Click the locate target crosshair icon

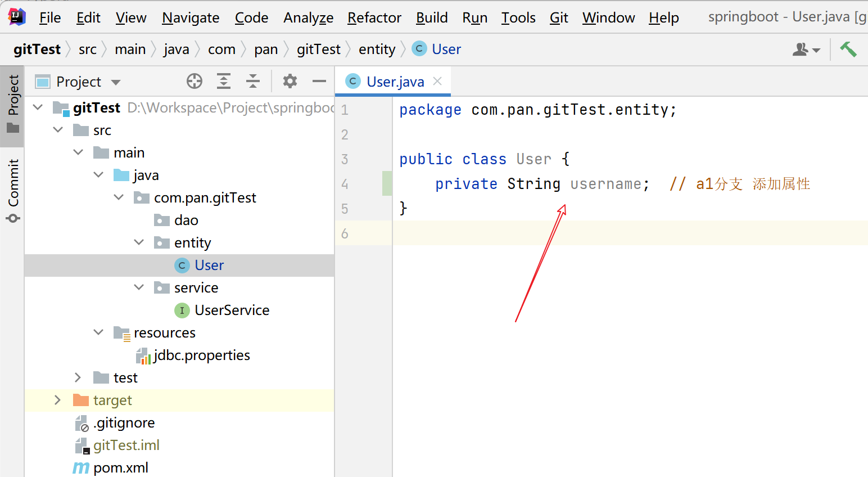195,82
